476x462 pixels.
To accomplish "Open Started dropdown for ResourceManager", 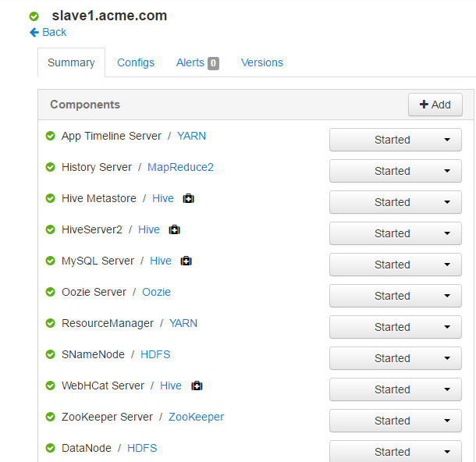I will click(396, 327).
